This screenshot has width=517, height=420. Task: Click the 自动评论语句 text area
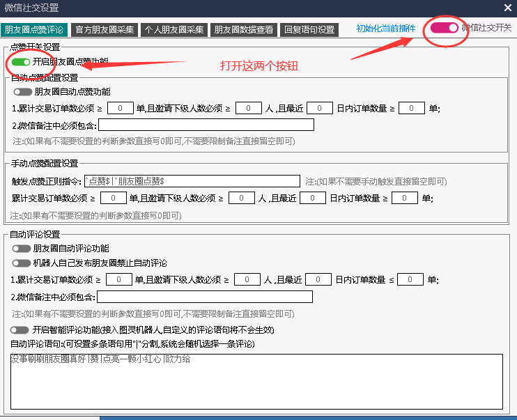click(256, 381)
